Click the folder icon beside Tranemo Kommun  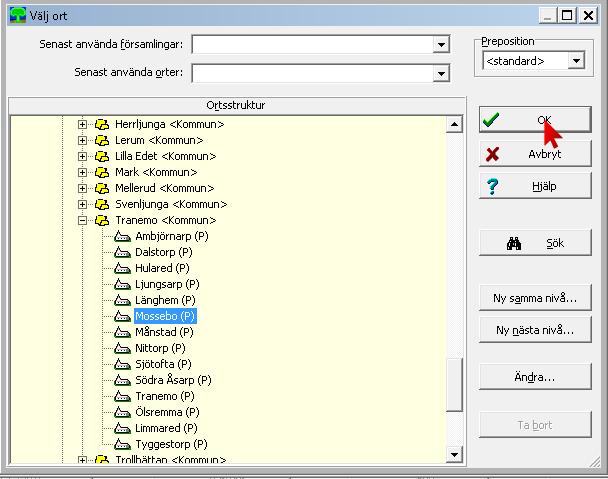[102, 220]
